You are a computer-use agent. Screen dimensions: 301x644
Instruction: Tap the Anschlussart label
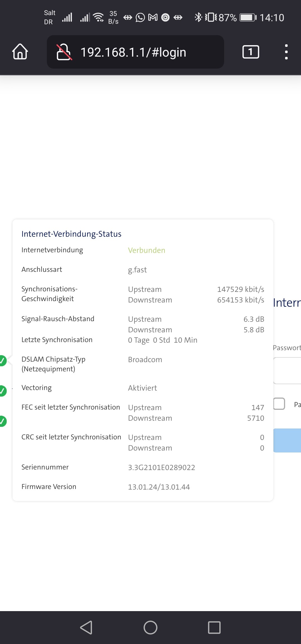pos(42,270)
